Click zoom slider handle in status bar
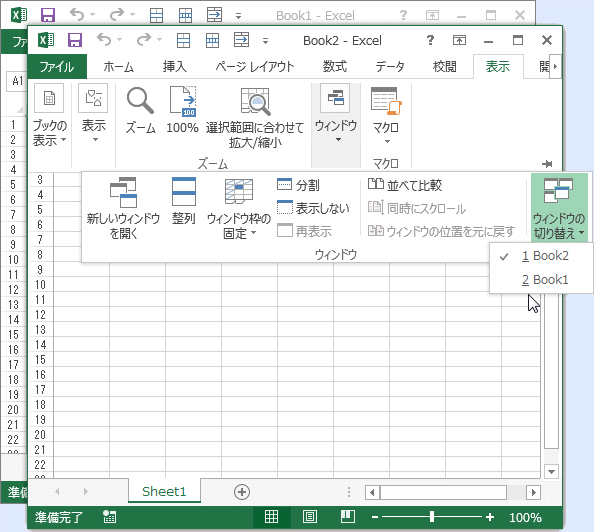594x532 pixels. [x=432, y=517]
